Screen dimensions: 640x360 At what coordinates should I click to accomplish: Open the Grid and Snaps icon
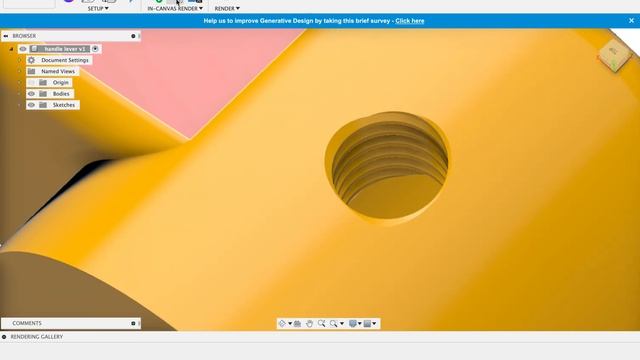[367, 324]
